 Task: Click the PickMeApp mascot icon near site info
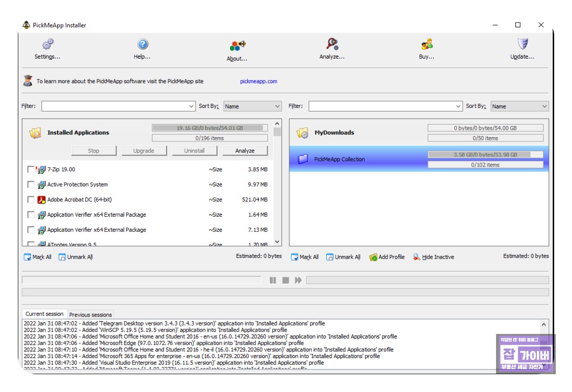pyautogui.click(x=28, y=81)
